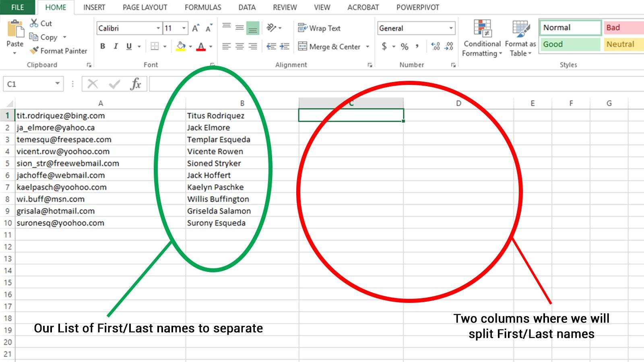Apply the Normal cell style
This screenshot has height=362, width=644.
coord(570,28)
